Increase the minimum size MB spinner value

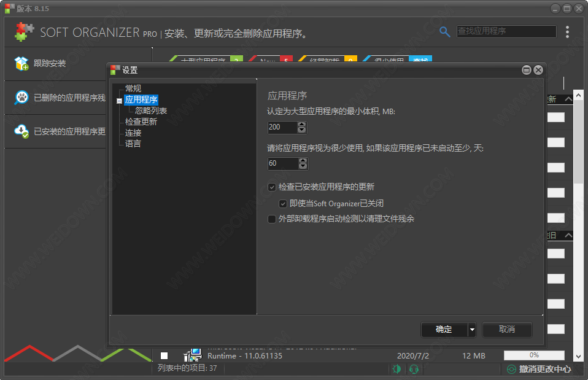(x=301, y=125)
